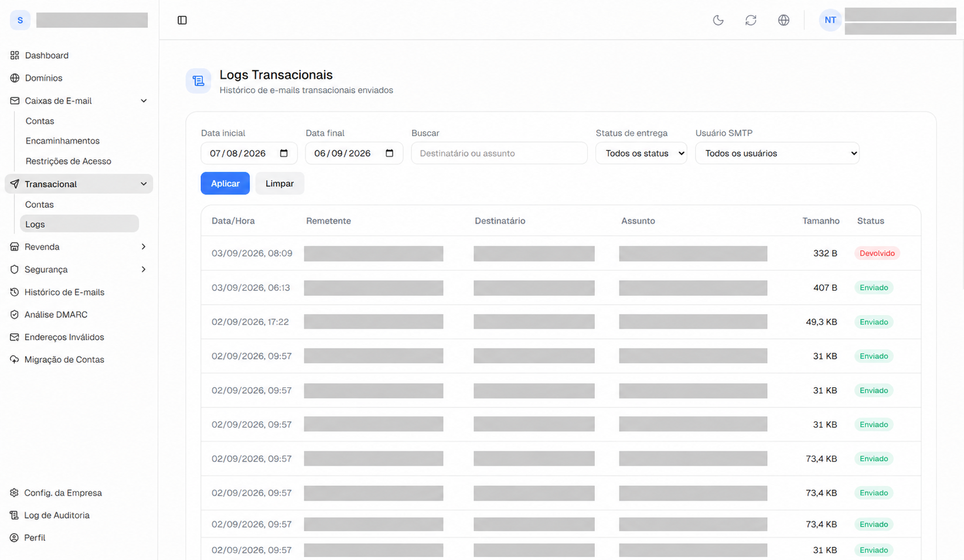Click the Transacional paper plane icon
This screenshot has width=964, height=560.
(15, 184)
